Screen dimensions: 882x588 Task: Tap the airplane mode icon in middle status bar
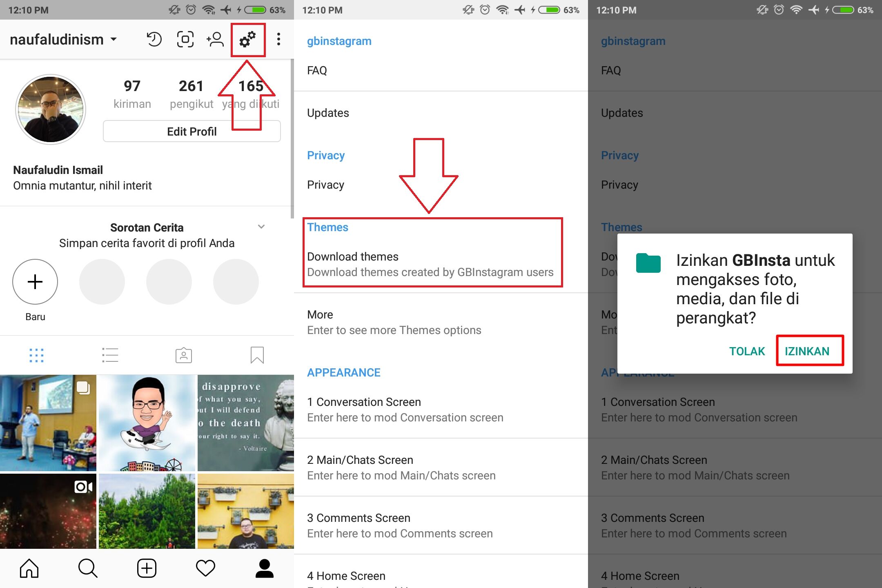pyautogui.click(x=520, y=10)
